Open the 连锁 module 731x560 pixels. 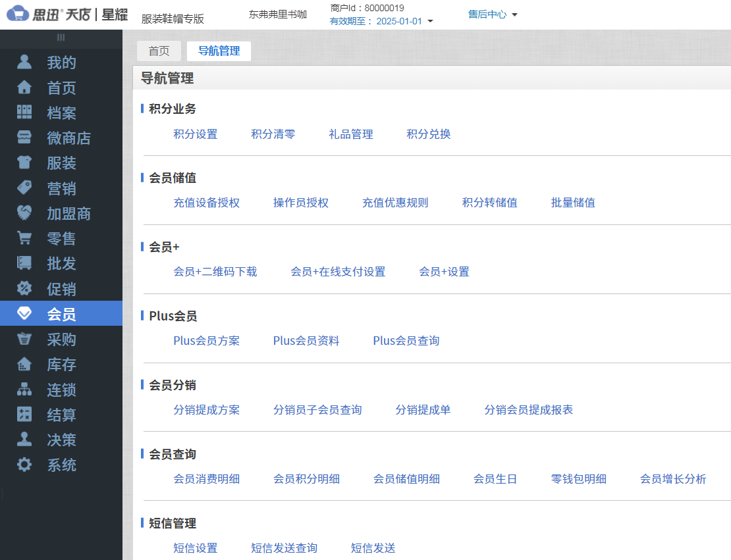point(61,389)
